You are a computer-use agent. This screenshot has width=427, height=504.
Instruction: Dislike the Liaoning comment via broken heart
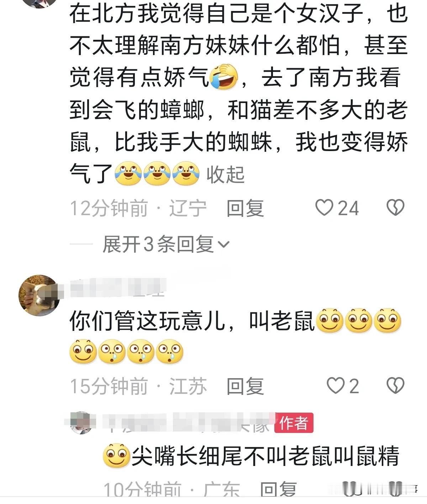pyautogui.click(x=395, y=208)
